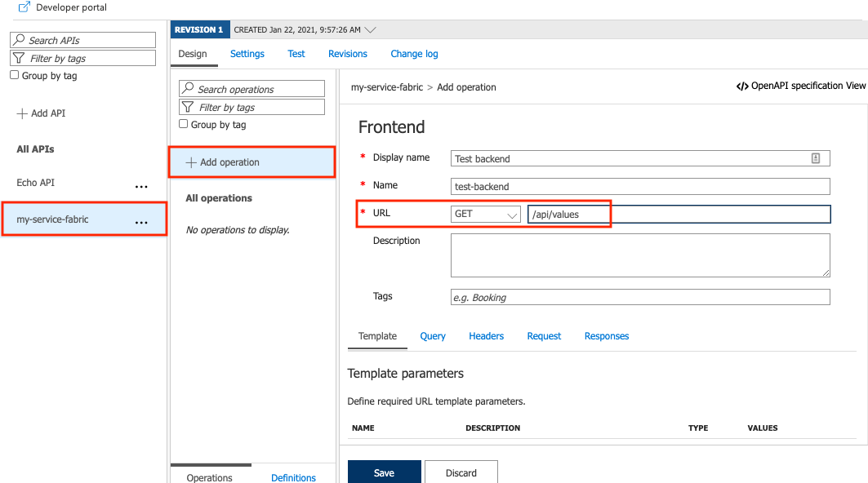Image resolution: width=868 pixels, height=483 pixels.
Task: Enable Group by tag in the APIs sidebar
Action: pyautogui.click(x=14, y=74)
